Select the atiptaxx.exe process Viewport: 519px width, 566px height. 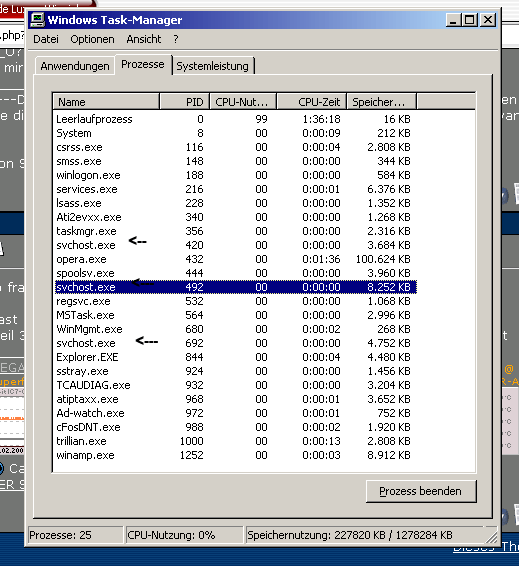pyautogui.click(x=236, y=399)
